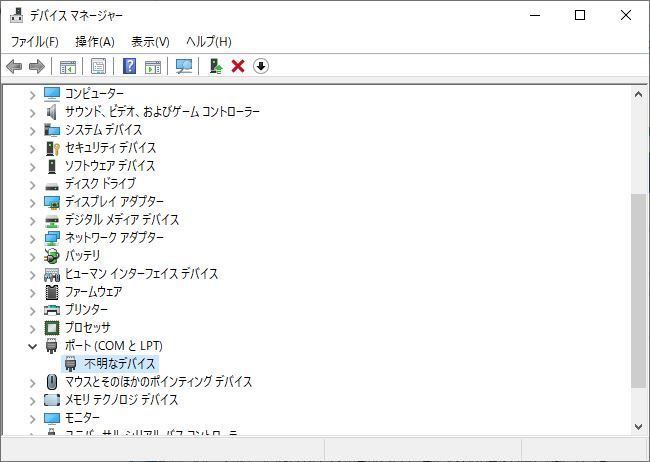Click the scrollbar down arrow

point(638,426)
